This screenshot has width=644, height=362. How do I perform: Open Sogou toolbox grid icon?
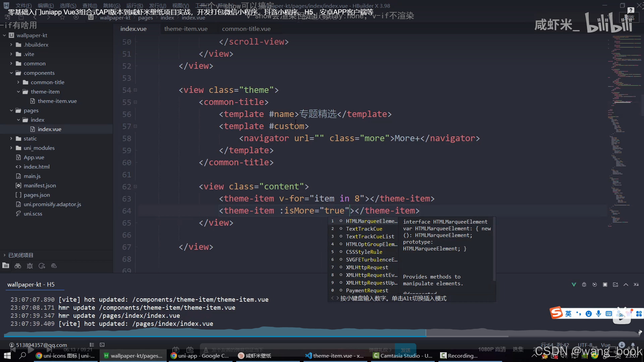click(639, 314)
